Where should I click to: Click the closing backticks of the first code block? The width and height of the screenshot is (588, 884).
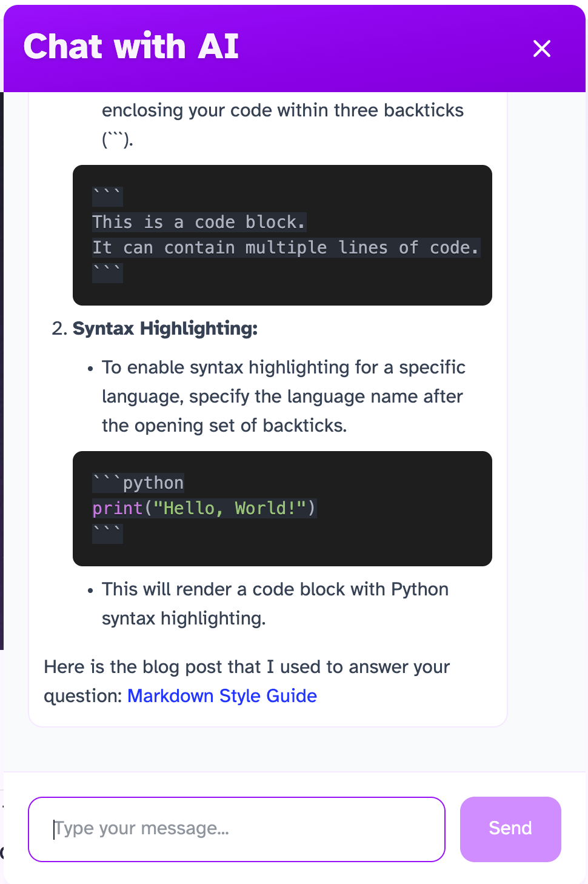107,273
